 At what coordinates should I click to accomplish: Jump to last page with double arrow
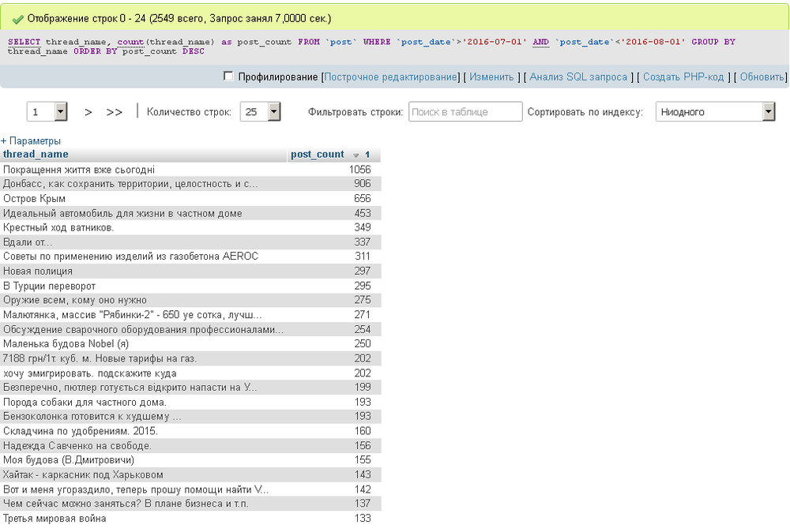pyautogui.click(x=115, y=112)
